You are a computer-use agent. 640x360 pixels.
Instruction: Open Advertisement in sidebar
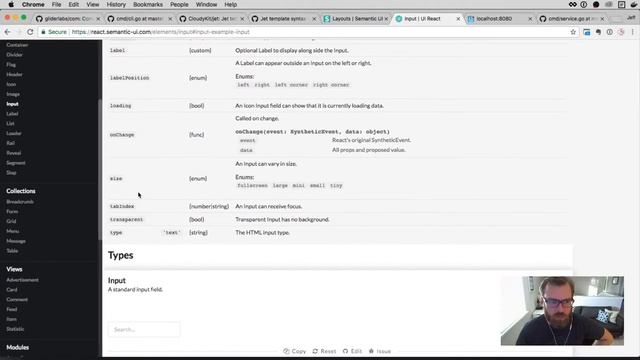pos(22,280)
